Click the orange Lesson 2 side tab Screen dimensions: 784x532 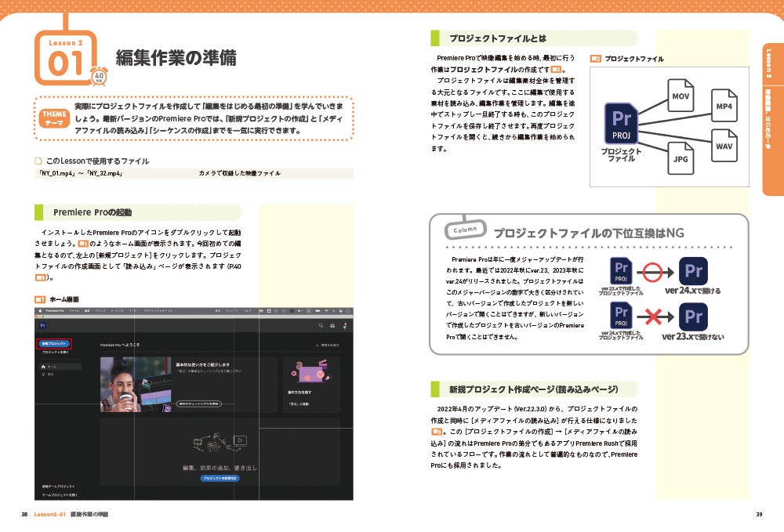[772, 119]
